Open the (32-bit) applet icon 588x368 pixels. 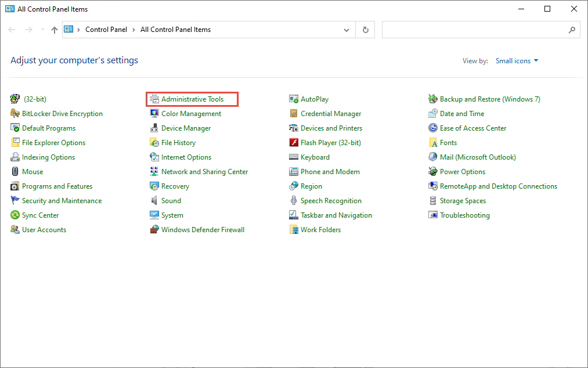15,99
